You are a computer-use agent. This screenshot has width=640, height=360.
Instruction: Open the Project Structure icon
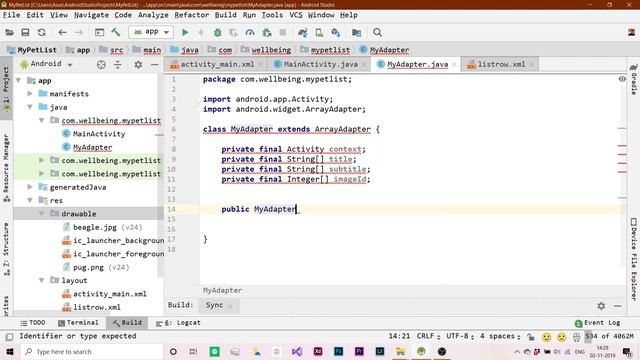click(x=356, y=32)
